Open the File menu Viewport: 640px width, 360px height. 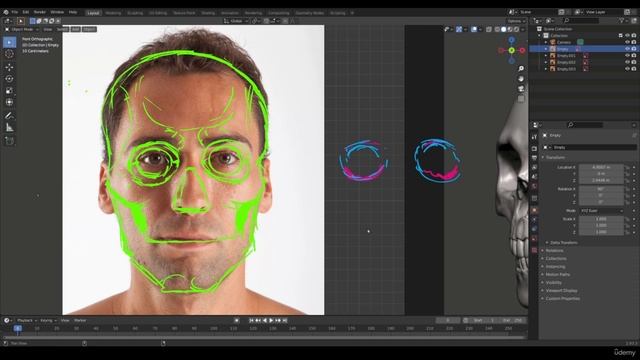15,12
